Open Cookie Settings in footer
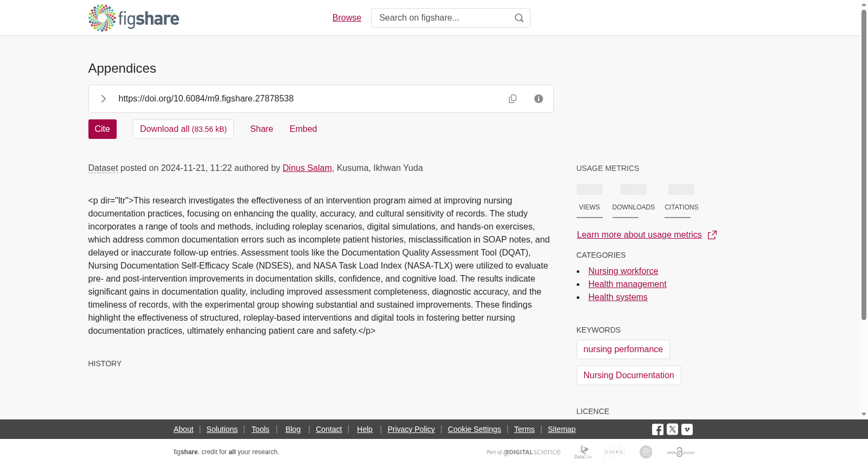 474,429
